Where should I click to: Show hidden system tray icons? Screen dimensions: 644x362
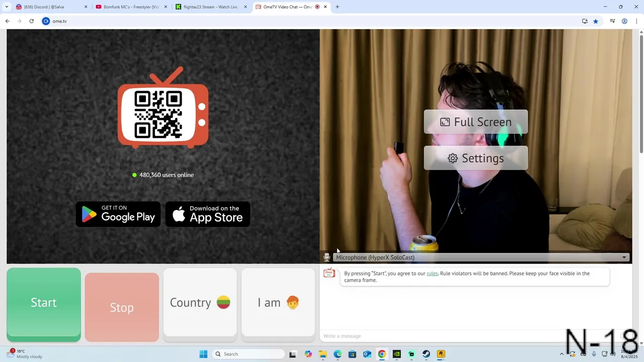click(561, 354)
